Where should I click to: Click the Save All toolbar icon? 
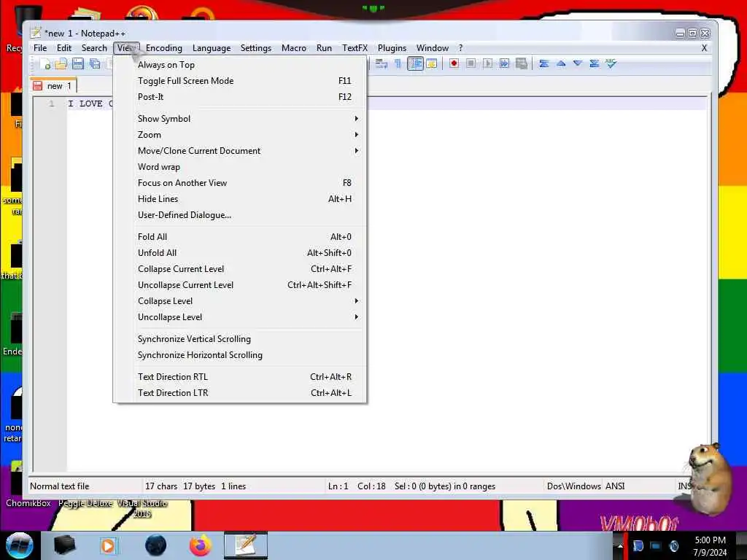pyautogui.click(x=94, y=64)
